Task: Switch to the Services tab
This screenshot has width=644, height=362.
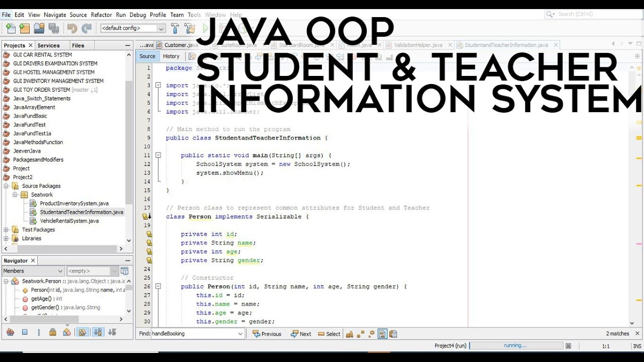Action: click(x=48, y=45)
